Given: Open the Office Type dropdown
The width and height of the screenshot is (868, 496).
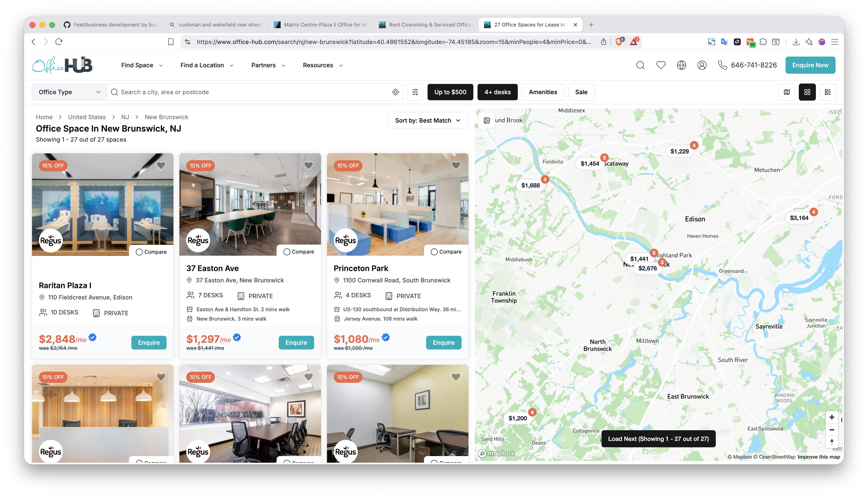Looking at the screenshot, I should point(68,92).
